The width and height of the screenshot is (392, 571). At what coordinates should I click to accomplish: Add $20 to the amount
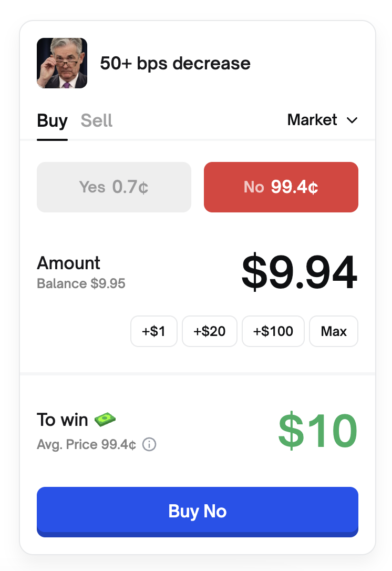click(x=210, y=331)
